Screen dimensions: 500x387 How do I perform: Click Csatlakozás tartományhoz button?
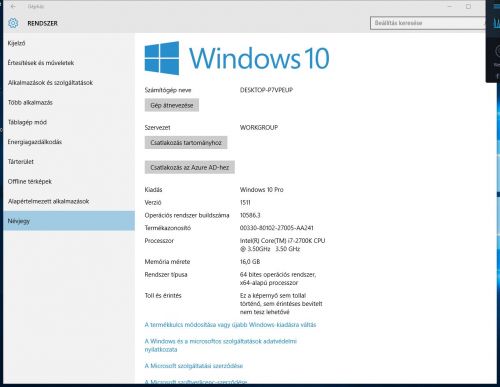186,142
